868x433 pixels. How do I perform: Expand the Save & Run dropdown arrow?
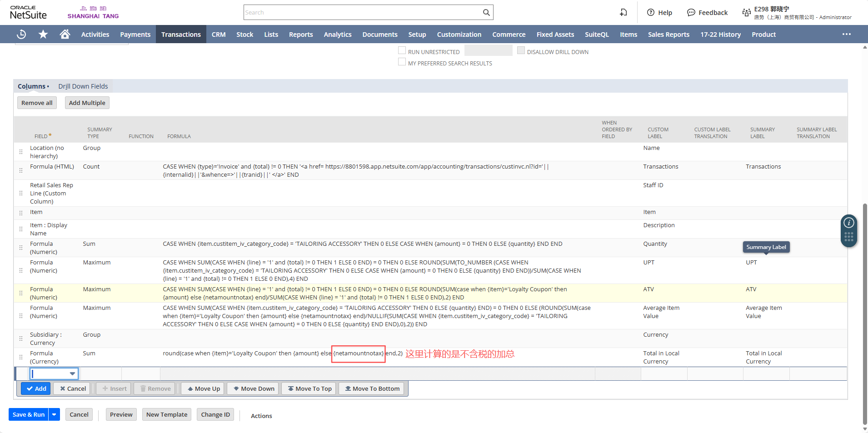[x=55, y=414]
